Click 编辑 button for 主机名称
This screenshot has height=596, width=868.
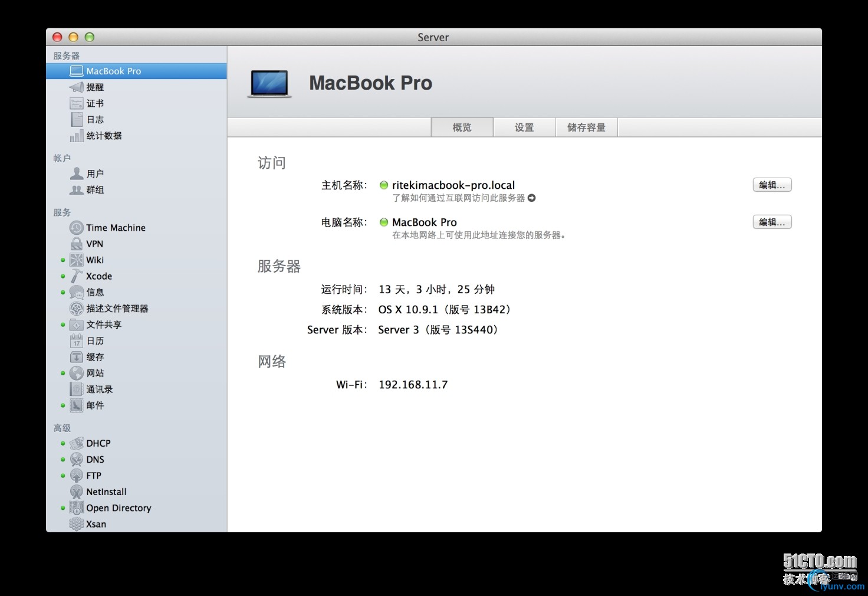(x=772, y=185)
